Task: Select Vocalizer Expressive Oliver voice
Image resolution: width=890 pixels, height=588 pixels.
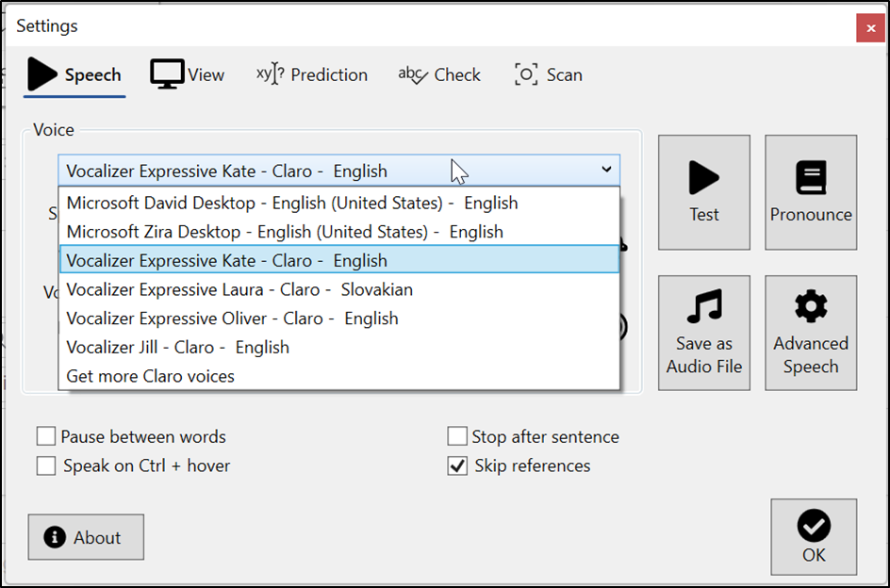Action: coord(233,318)
